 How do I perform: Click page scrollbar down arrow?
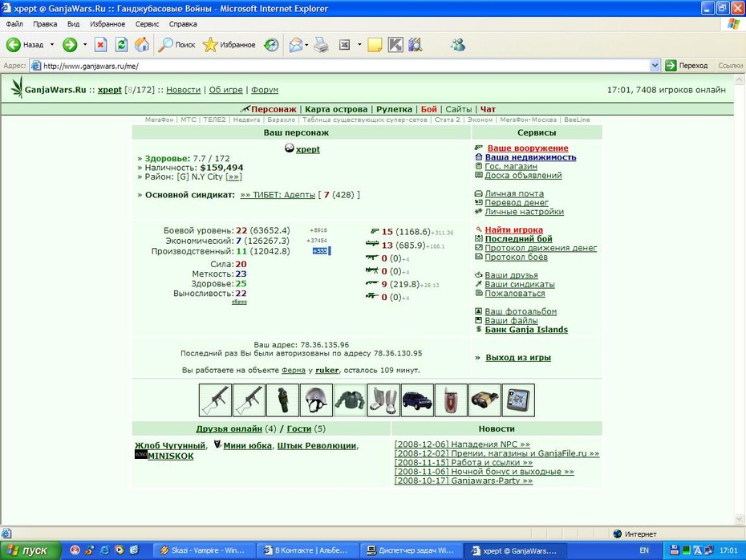click(x=740, y=519)
